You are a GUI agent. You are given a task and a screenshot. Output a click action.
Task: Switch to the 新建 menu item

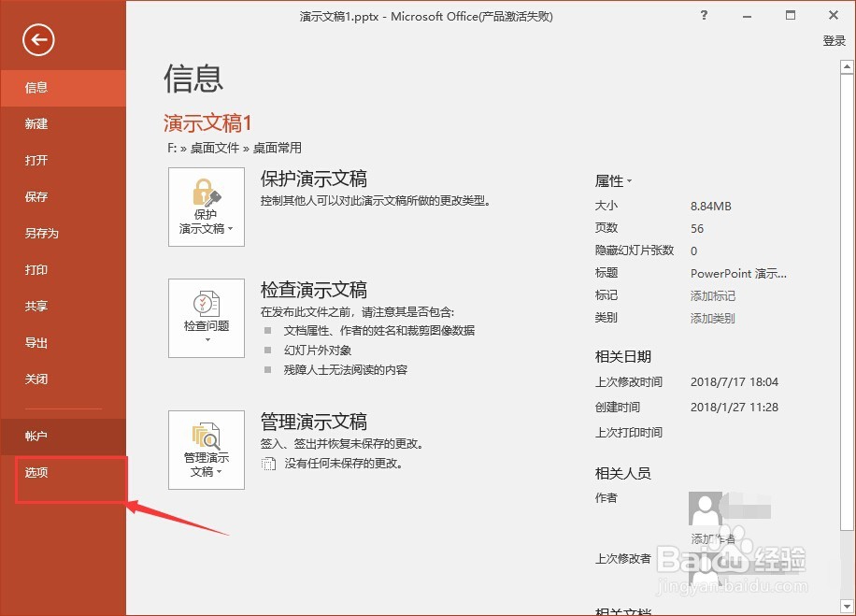[36, 123]
